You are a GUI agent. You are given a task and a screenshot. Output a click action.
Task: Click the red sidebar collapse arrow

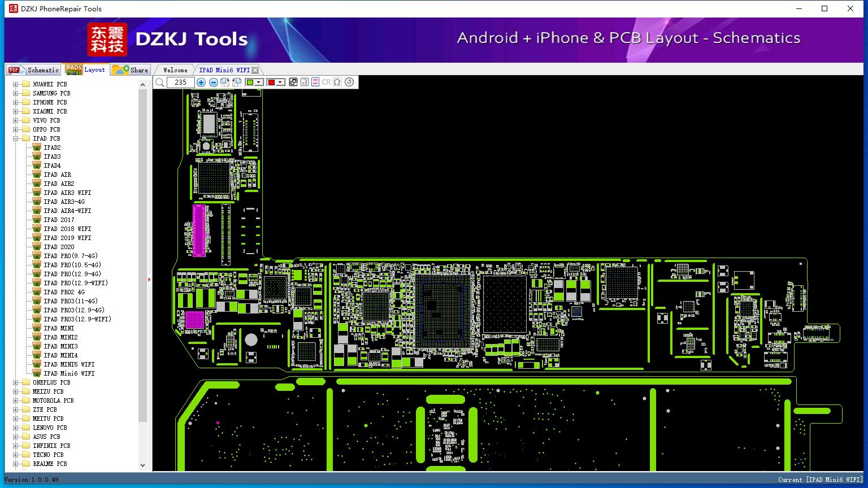click(149, 279)
